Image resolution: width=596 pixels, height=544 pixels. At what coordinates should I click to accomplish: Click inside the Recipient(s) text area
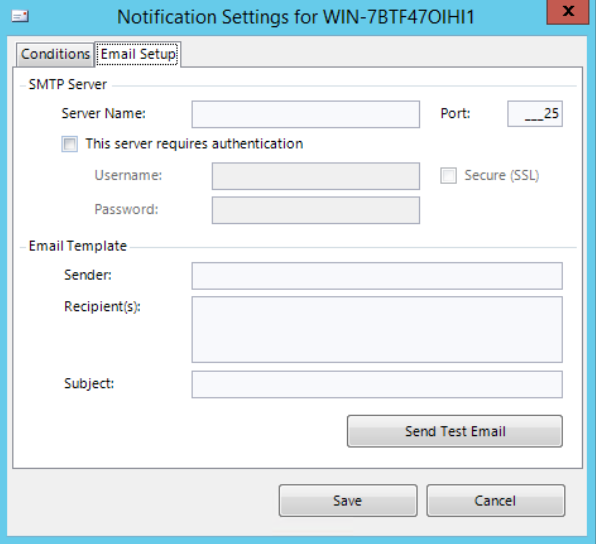point(377,330)
